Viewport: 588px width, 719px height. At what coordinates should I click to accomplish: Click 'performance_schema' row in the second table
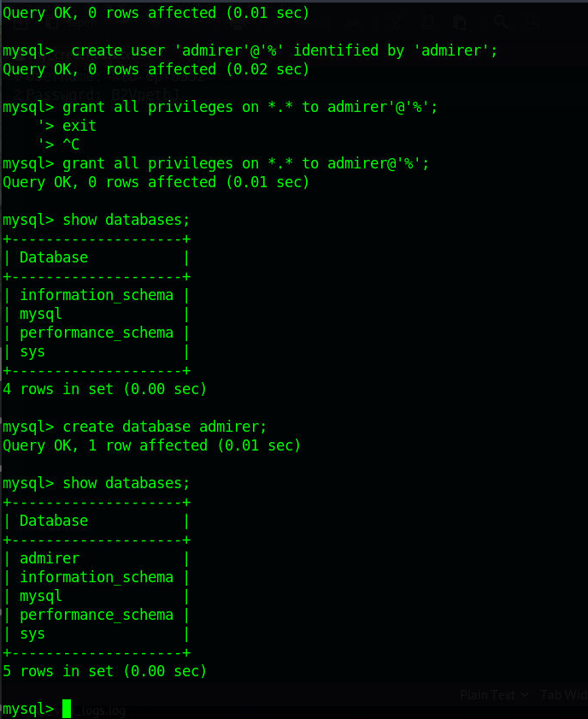97,616
